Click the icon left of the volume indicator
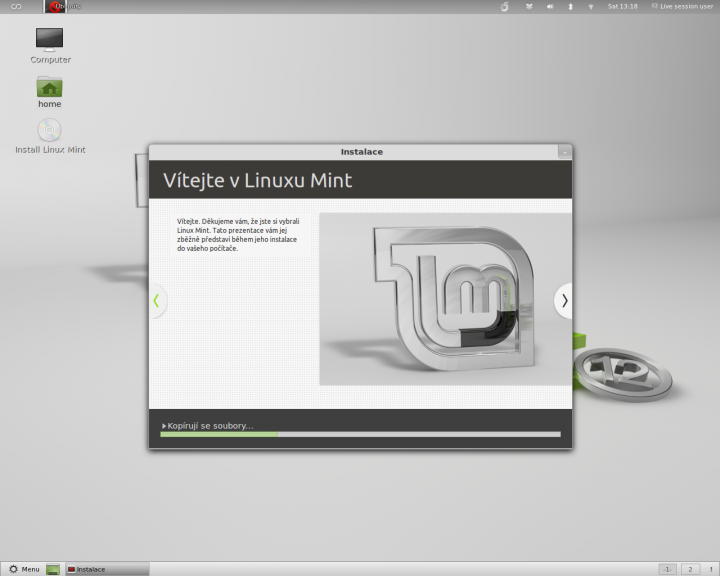This screenshot has height=576, width=720. [x=529, y=6]
